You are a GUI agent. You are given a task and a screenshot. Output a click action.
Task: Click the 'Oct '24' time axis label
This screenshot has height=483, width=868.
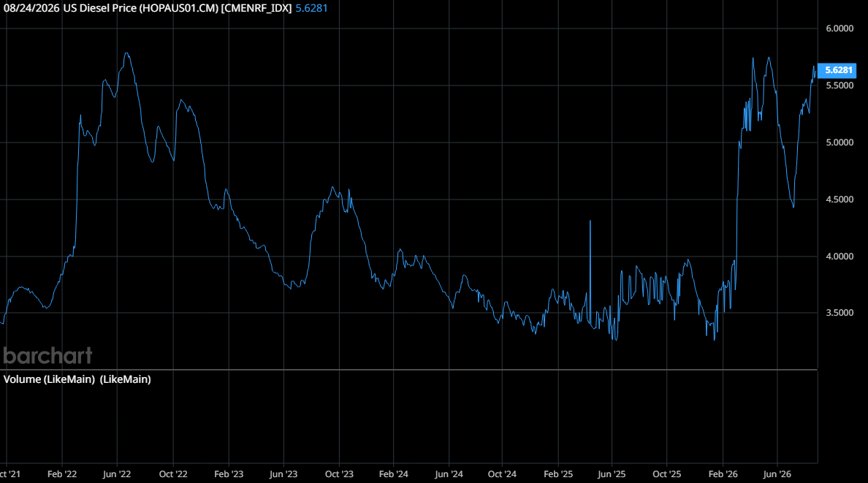502,474
